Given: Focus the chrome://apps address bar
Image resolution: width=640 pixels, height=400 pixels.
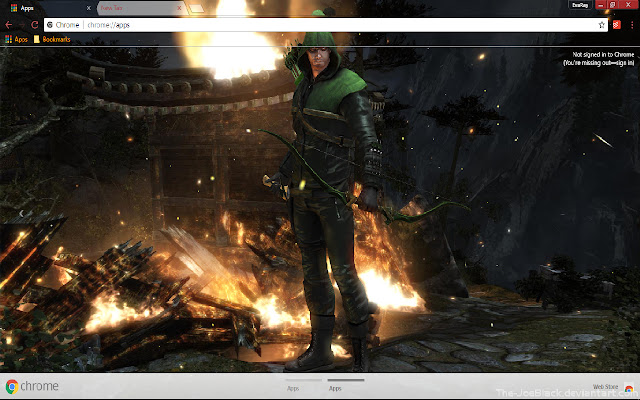Looking at the screenshot, I should [325, 25].
